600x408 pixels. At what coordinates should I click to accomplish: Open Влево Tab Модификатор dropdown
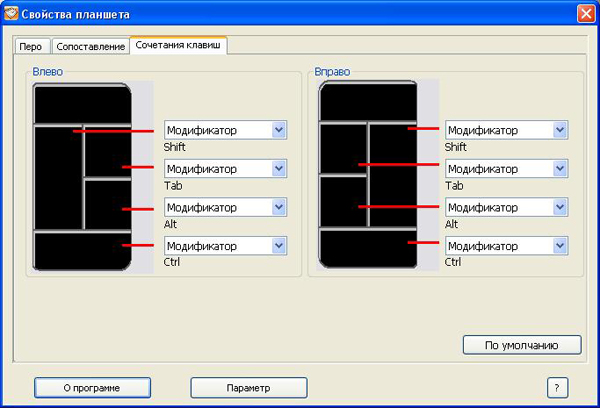(x=225, y=169)
